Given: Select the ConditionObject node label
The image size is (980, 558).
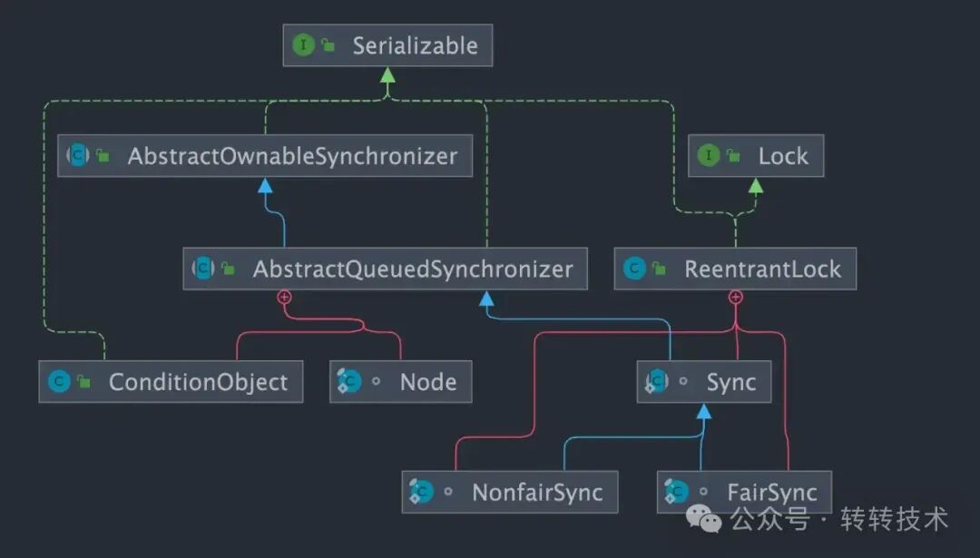Looking at the screenshot, I should (x=198, y=382).
